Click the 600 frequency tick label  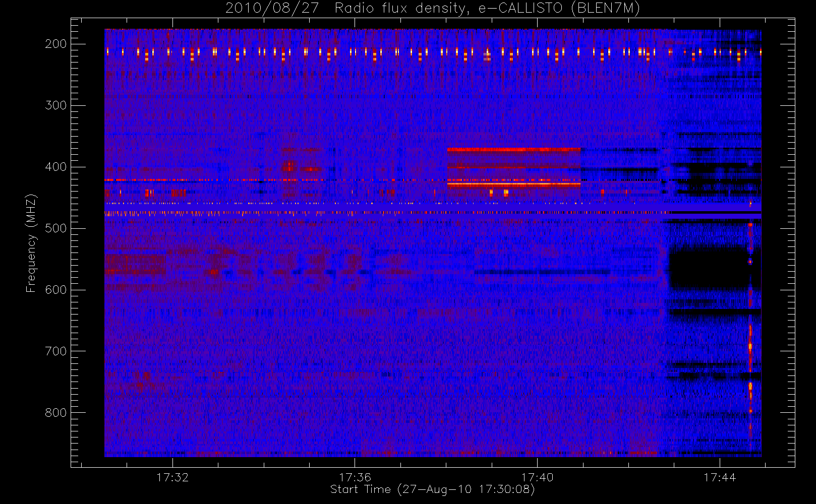[55, 290]
